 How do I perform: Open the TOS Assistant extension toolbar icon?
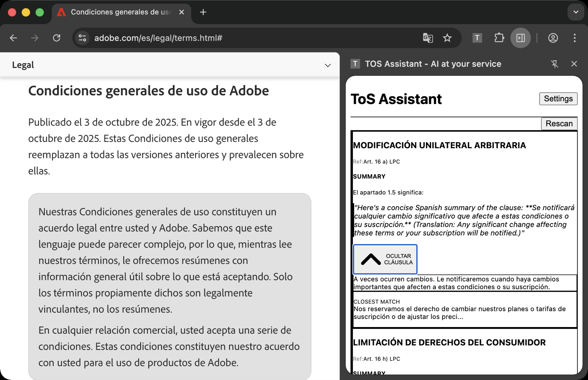(477, 38)
